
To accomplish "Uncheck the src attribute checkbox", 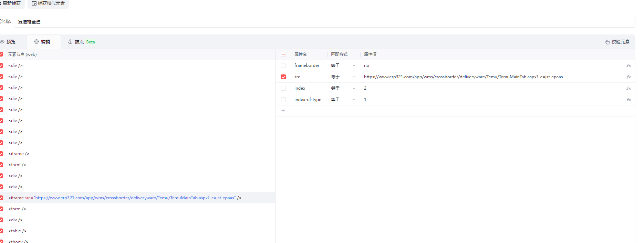I will (283, 77).
